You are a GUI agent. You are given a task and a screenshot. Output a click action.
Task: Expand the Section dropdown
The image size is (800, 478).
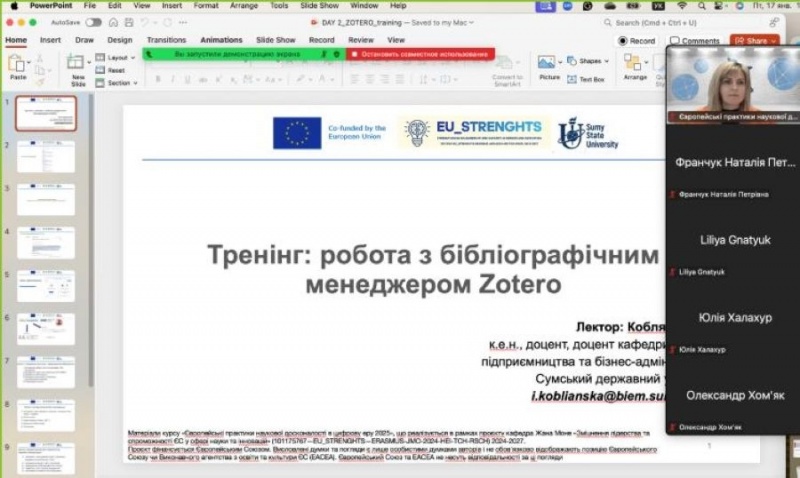[135, 83]
